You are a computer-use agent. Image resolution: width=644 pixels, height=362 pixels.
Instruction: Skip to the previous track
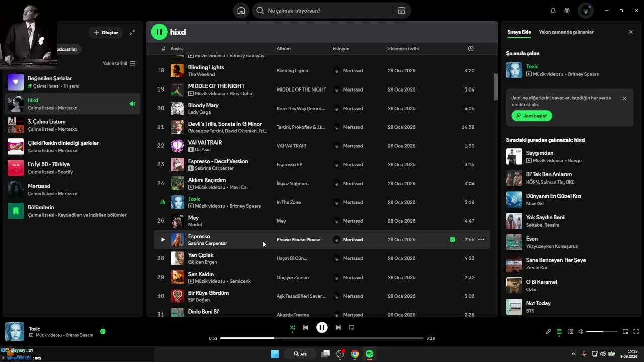pos(306,327)
